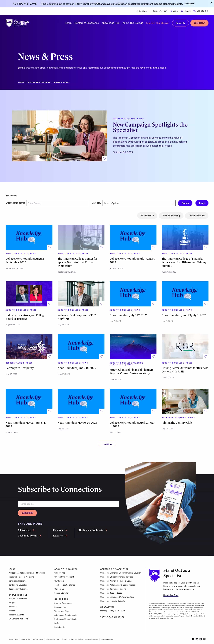214x644 pixels.
Task: Open the Category Select Option dropdown
Action: click(x=139, y=203)
